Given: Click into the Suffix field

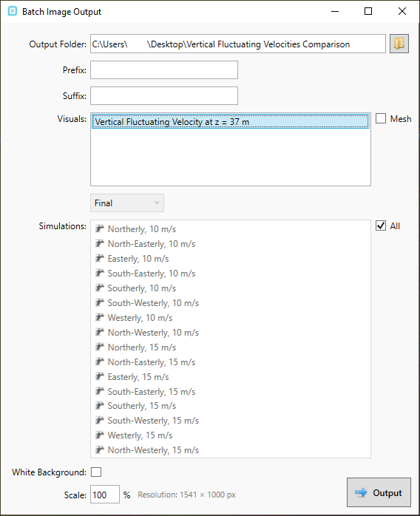Looking at the screenshot, I should point(164,96).
